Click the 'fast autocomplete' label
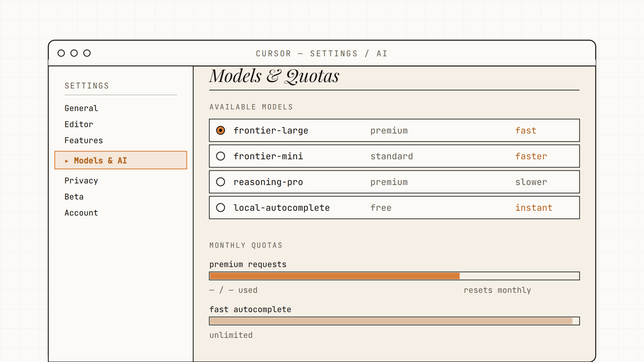Image resolution: width=644 pixels, height=362 pixels. click(x=250, y=309)
